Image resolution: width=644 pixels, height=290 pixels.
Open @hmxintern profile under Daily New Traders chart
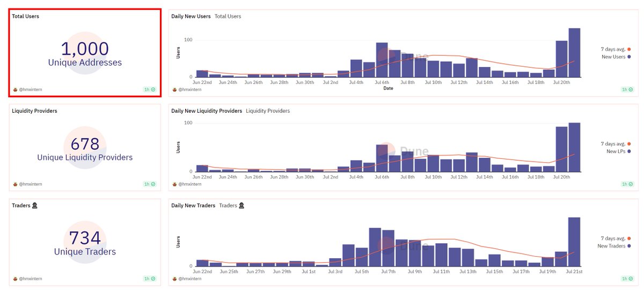(189, 279)
